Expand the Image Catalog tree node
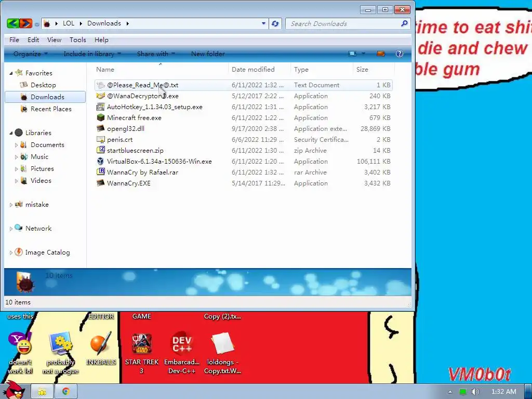 11,252
